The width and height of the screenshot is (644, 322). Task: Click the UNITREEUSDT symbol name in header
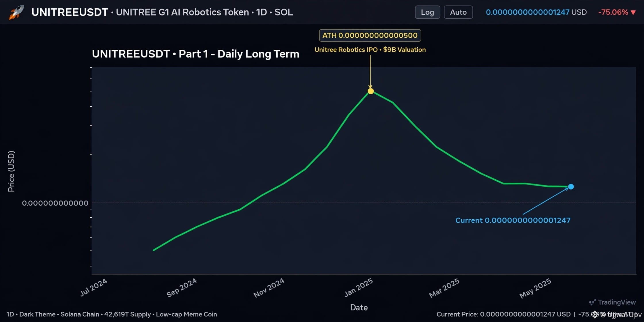tap(70, 12)
